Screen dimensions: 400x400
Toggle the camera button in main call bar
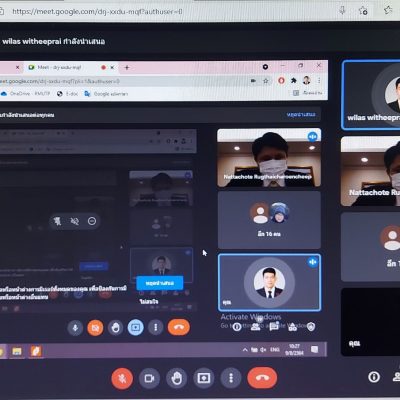[x=149, y=378]
